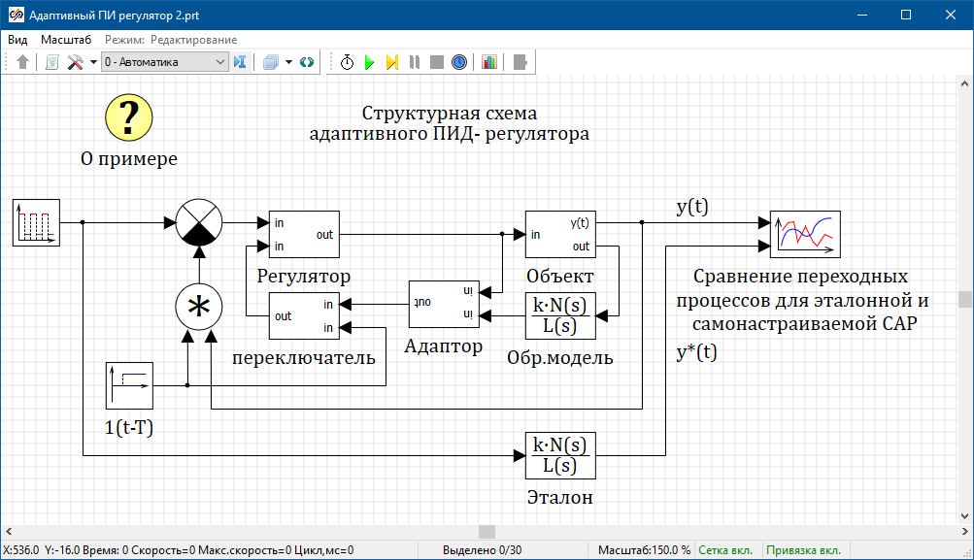Click the hammer and wrench tools icon
Screen dimensions: 974x560
pyautogui.click(x=76, y=62)
